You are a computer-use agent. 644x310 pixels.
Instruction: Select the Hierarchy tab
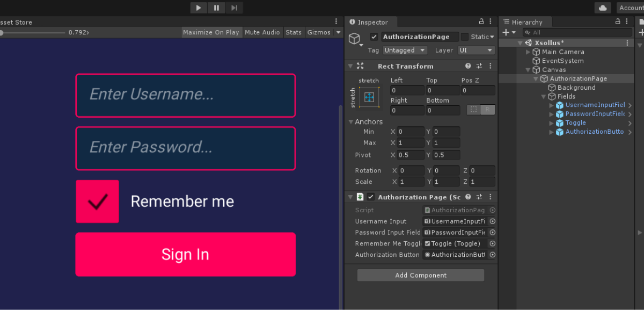coord(526,22)
